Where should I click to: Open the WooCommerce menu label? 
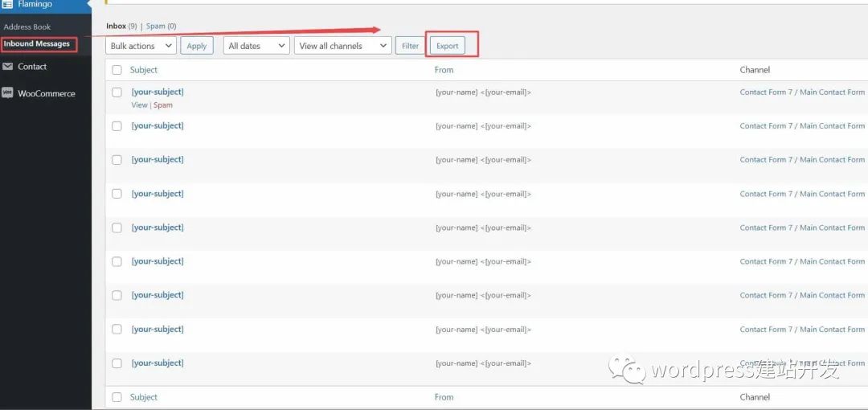47,93
